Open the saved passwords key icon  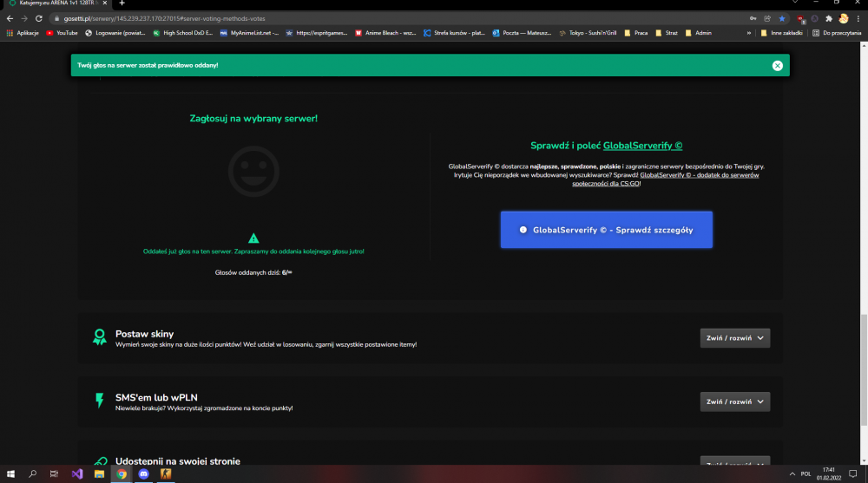753,19
